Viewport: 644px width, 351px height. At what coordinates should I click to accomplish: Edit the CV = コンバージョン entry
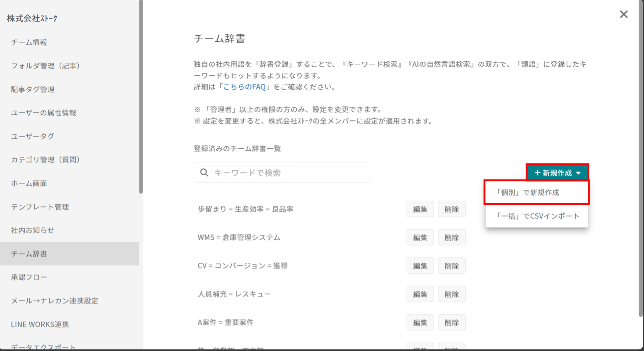pos(420,266)
